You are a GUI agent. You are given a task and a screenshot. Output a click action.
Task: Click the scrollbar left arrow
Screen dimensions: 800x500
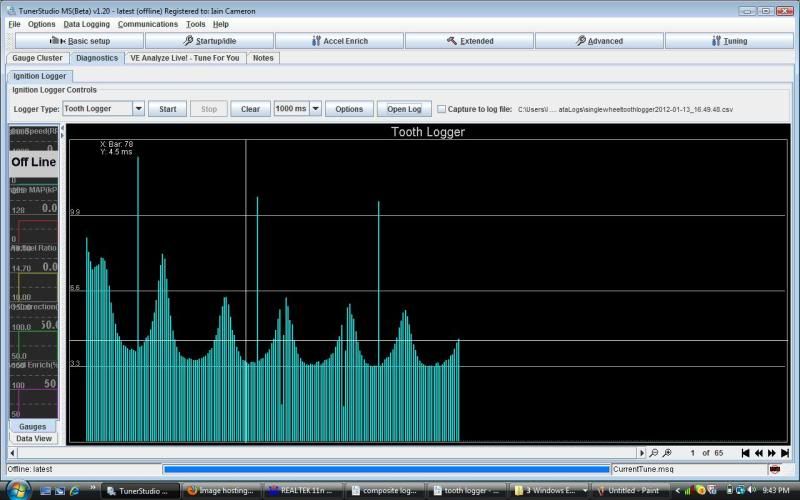[12, 453]
